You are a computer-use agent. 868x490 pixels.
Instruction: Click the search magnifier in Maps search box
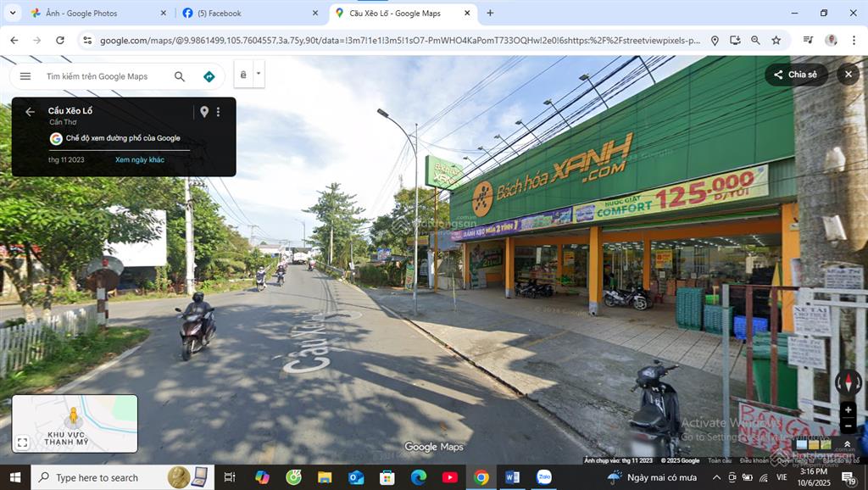tap(180, 76)
